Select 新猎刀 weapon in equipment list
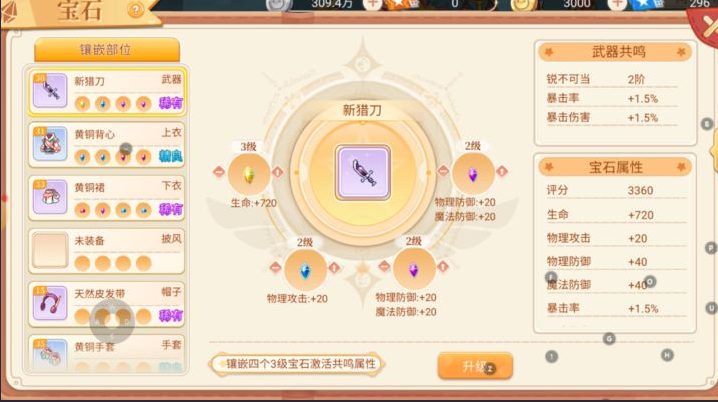Image resolution: width=718 pixels, height=402 pixels. (x=107, y=92)
